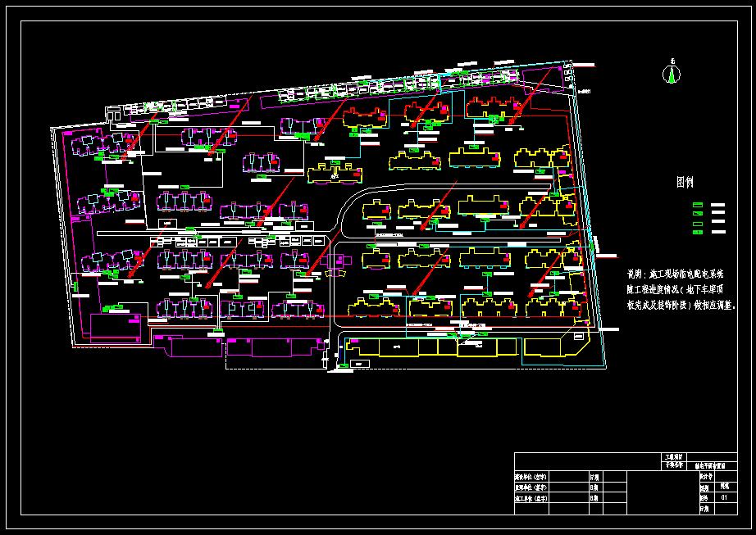Click the date cell beside 建设单位 row
This screenshot has height=535, width=756.
[607, 476]
